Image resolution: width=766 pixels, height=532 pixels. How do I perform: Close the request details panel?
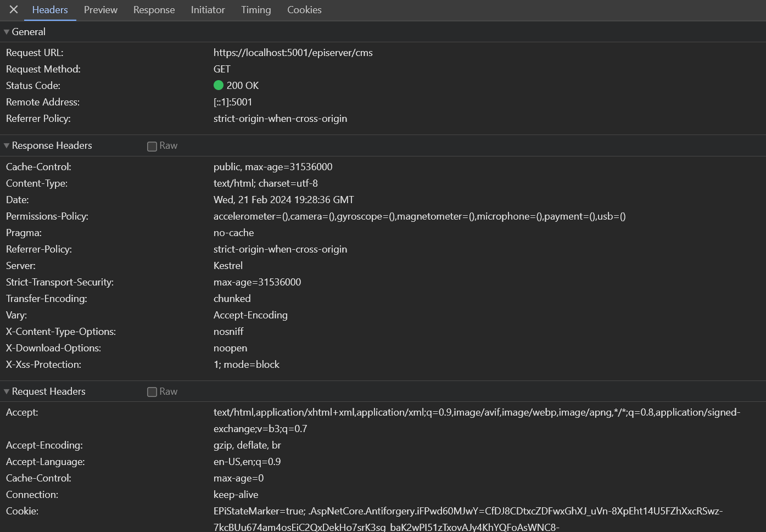(14, 10)
